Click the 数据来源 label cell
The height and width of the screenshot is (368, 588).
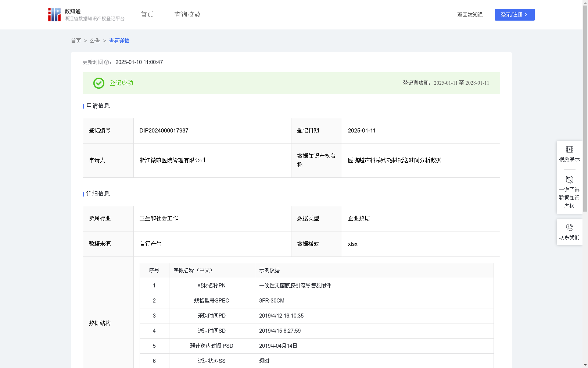click(108, 244)
